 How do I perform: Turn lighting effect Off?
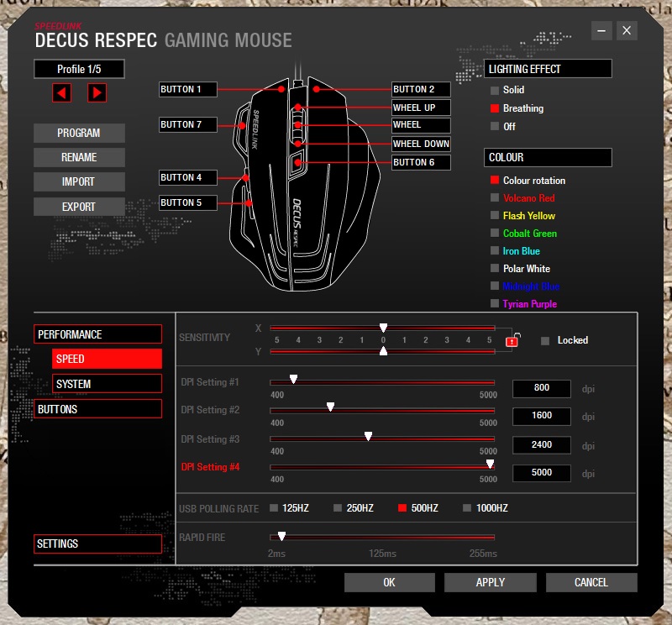495,127
